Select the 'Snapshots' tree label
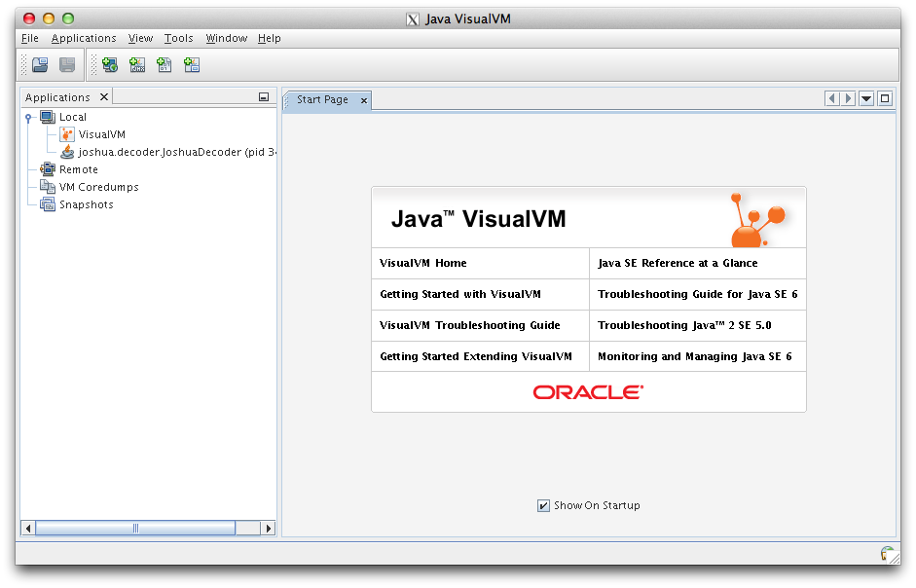This screenshot has width=916, height=588. coord(86,204)
